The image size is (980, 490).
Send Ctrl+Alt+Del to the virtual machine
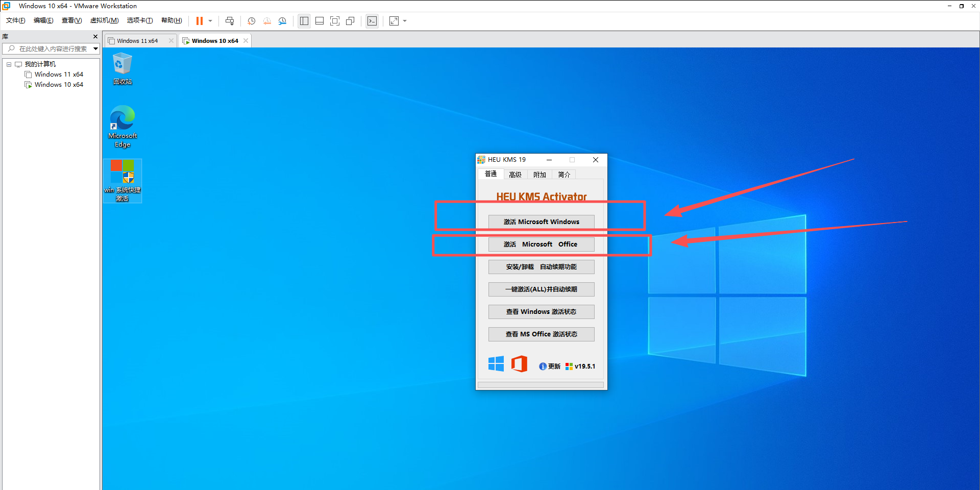[x=230, y=21]
